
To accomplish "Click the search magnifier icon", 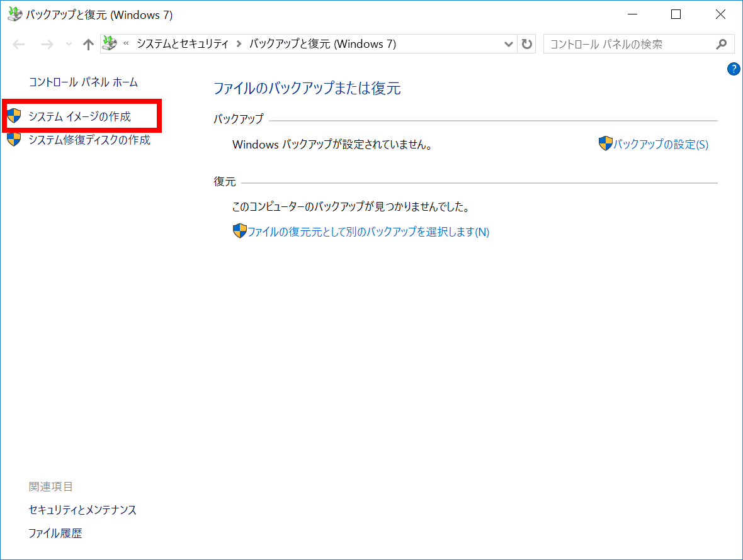I will [721, 44].
